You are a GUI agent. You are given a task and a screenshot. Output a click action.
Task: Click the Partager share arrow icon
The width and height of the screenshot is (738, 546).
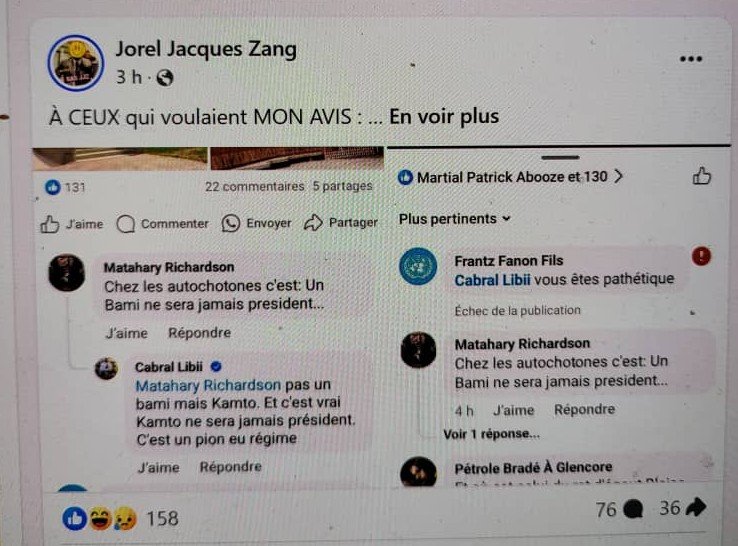coord(313,223)
